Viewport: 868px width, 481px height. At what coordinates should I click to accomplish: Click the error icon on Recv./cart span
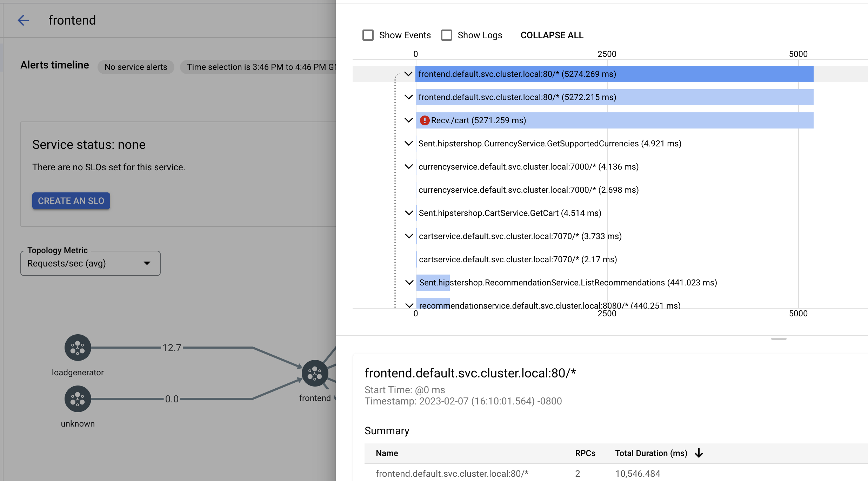tap(424, 120)
